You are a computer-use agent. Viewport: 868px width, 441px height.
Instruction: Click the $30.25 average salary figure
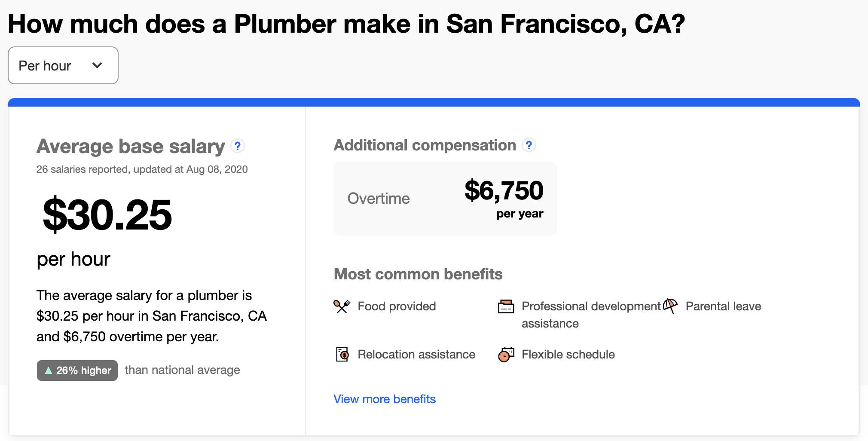107,215
